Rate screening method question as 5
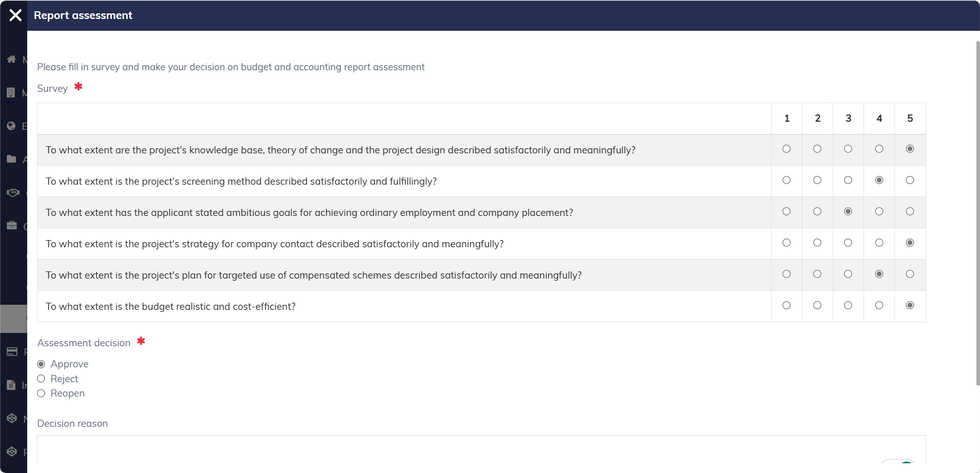Viewport: 980px width, 473px height. (910, 181)
